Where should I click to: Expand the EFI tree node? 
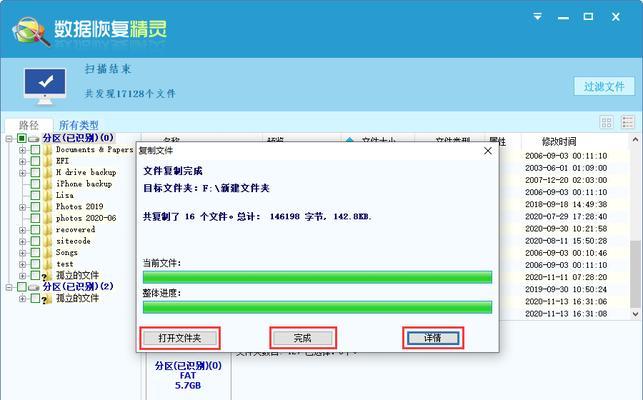(23, 162)
